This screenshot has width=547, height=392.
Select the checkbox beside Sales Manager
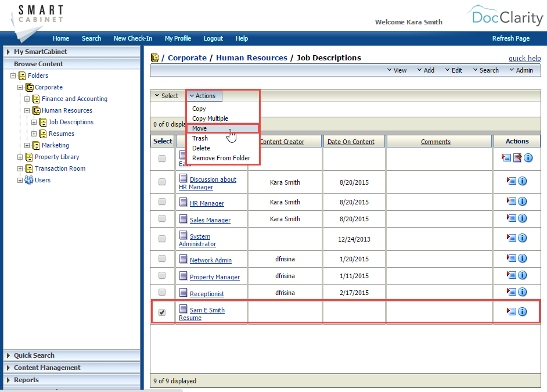162,218
